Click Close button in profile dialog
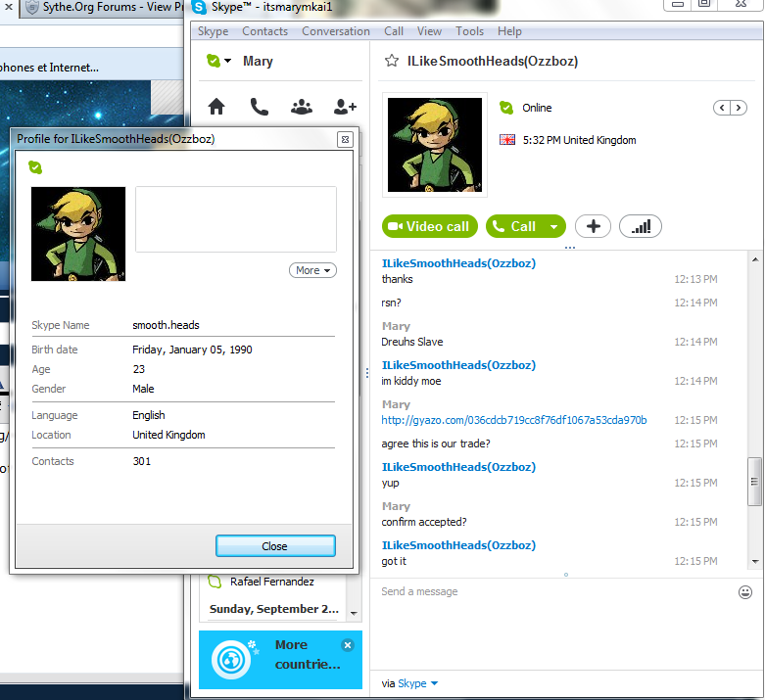 point(275,546)
